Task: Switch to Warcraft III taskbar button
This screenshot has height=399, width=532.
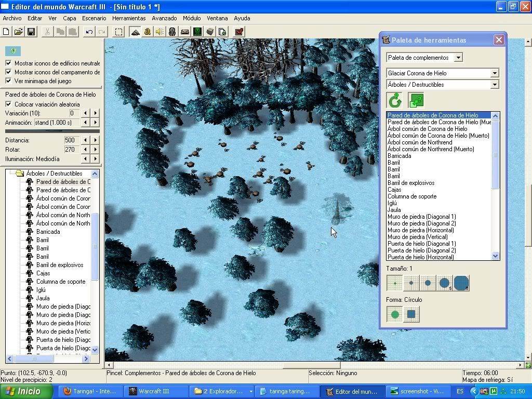Action: coord(155,392)
